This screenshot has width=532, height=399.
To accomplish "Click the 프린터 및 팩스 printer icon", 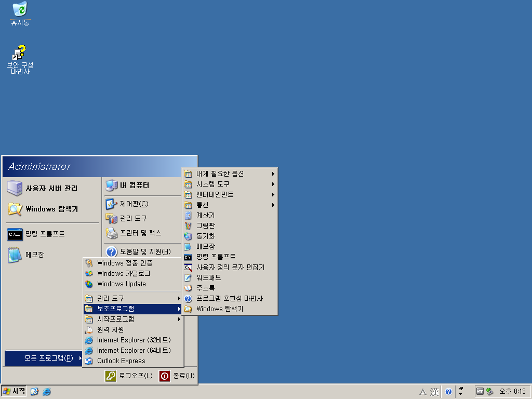I will [x=111, y=233].
